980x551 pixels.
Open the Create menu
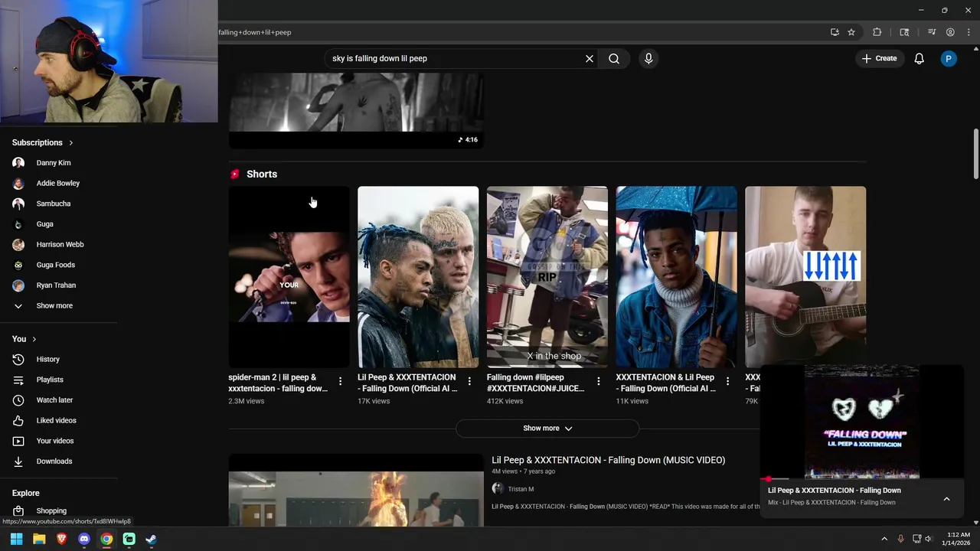pyautogui.click(x=879, y=58)
